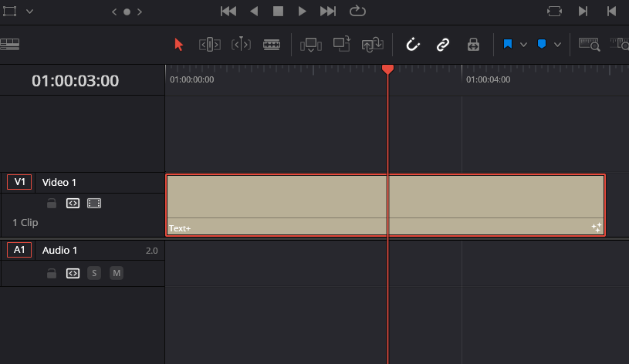Image resolution: width=629 pixels, height=364 pixels.
Task: Select the Blade Edit Mode tool
Action: [x=272, y=45]
